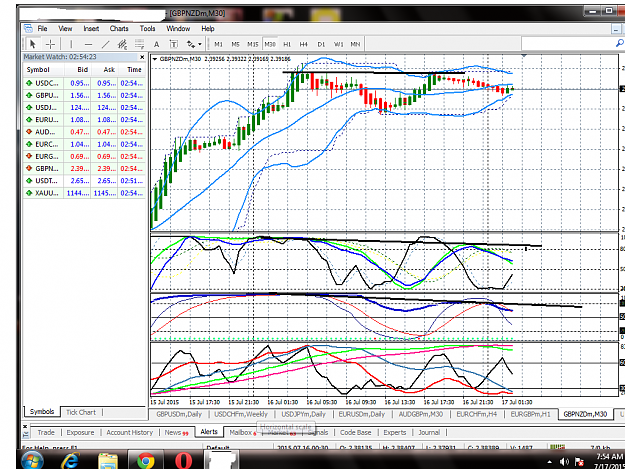Pick the Fibonacci retracement tool
Screen dimensions: 625x469
(x=139, y=44)
